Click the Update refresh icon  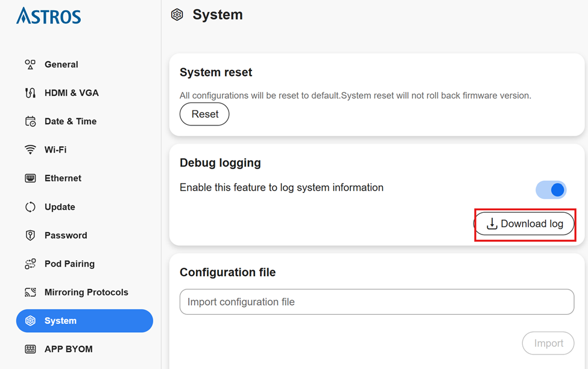click(x=30, y=207)
